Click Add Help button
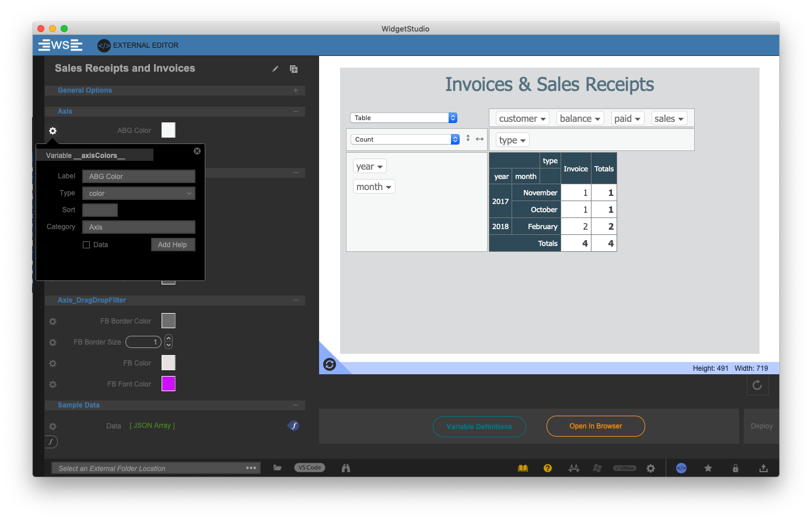This screenshot has height=520, width=812. pos(173,245)
